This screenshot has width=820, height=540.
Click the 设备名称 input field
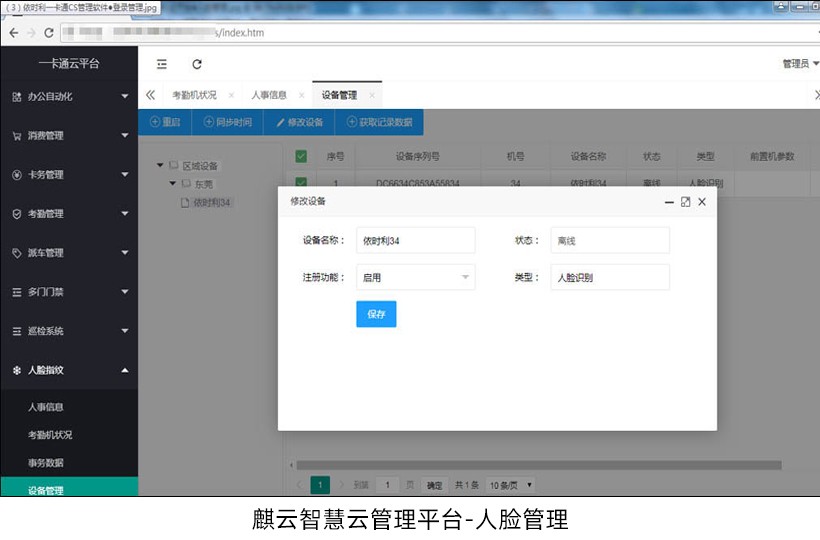(415, 240)
